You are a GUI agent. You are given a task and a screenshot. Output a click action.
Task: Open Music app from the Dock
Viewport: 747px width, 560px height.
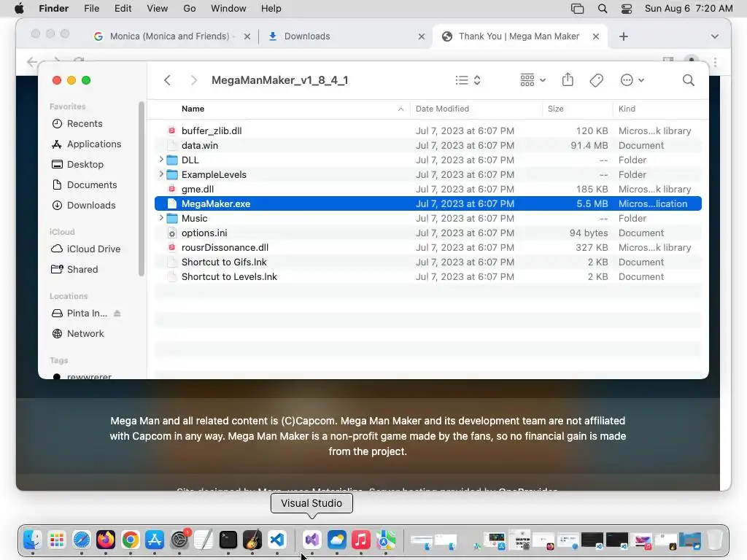361,540
